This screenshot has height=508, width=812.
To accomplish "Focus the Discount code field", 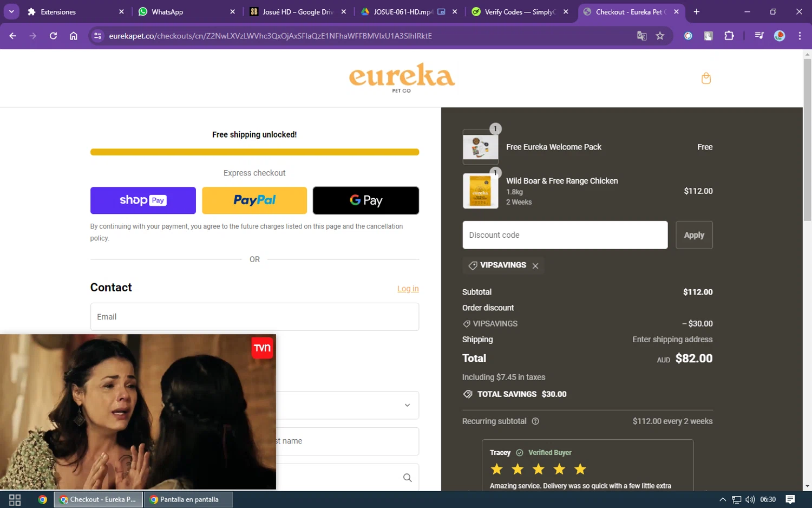I will click(565, 235).
